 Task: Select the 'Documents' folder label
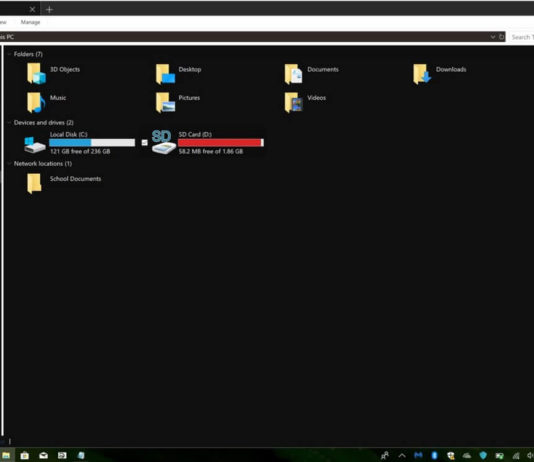323,69
